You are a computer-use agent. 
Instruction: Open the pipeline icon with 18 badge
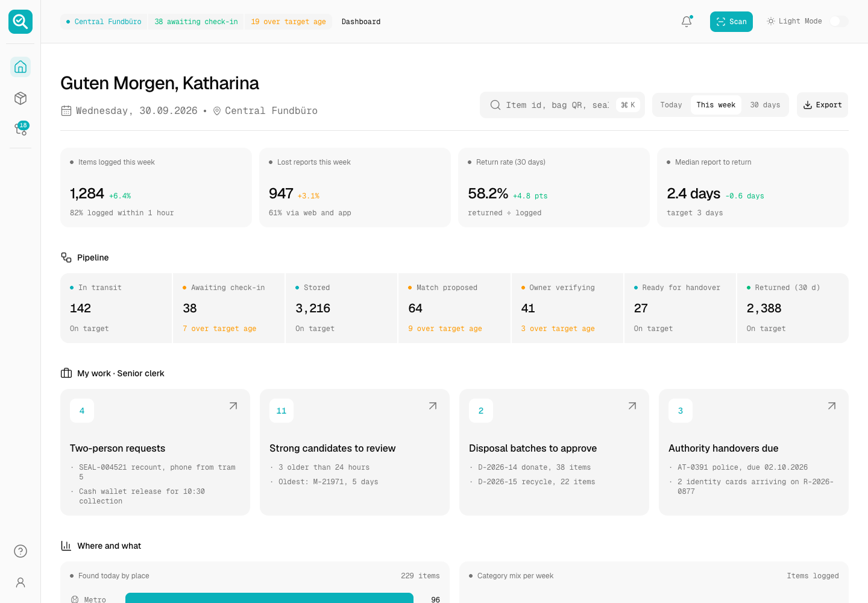coord(20,129)
